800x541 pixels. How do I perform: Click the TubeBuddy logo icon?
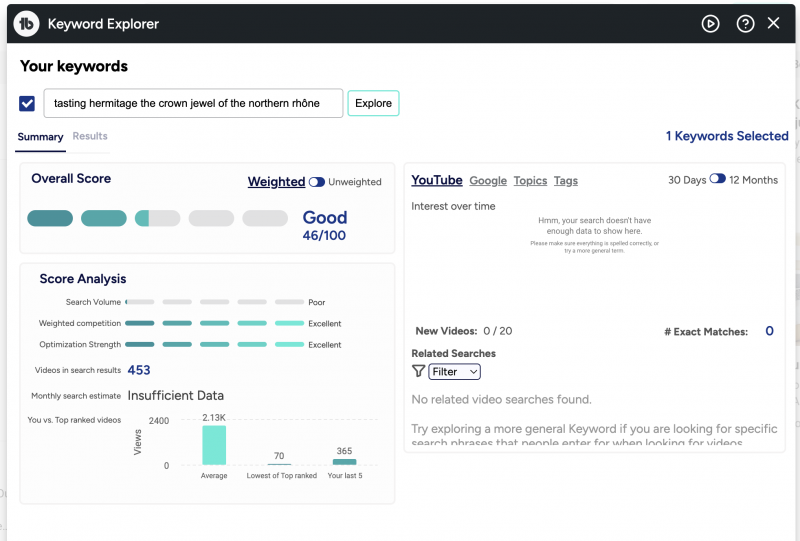(x=27, y=23)
